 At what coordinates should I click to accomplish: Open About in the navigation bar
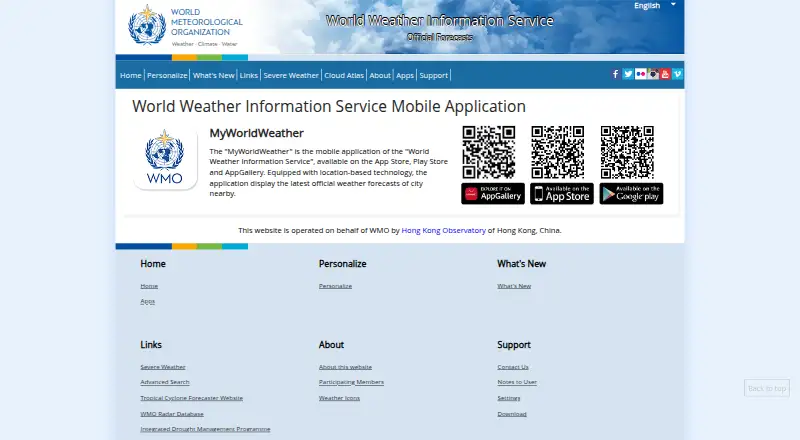click(380, 75)
